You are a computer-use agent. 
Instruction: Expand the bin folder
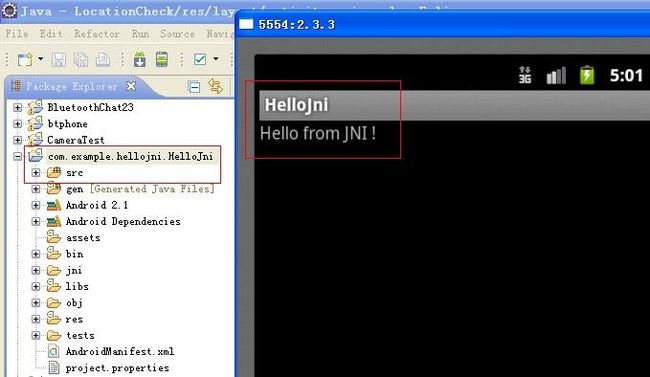click(36, 254)
